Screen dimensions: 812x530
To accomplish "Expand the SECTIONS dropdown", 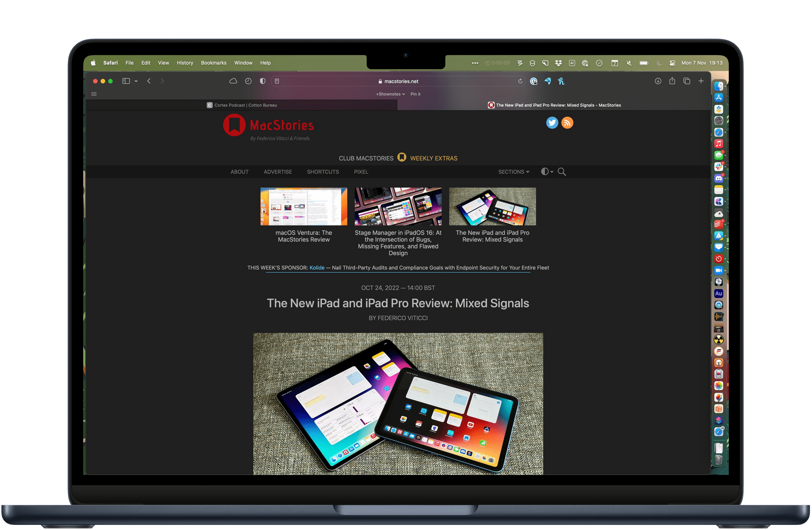I will 514,172.
